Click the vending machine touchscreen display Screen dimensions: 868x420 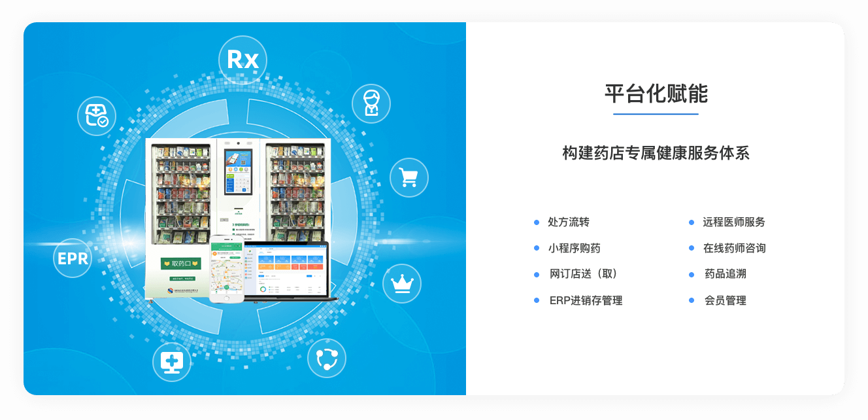pyautogui.click(x=237, y=171)
